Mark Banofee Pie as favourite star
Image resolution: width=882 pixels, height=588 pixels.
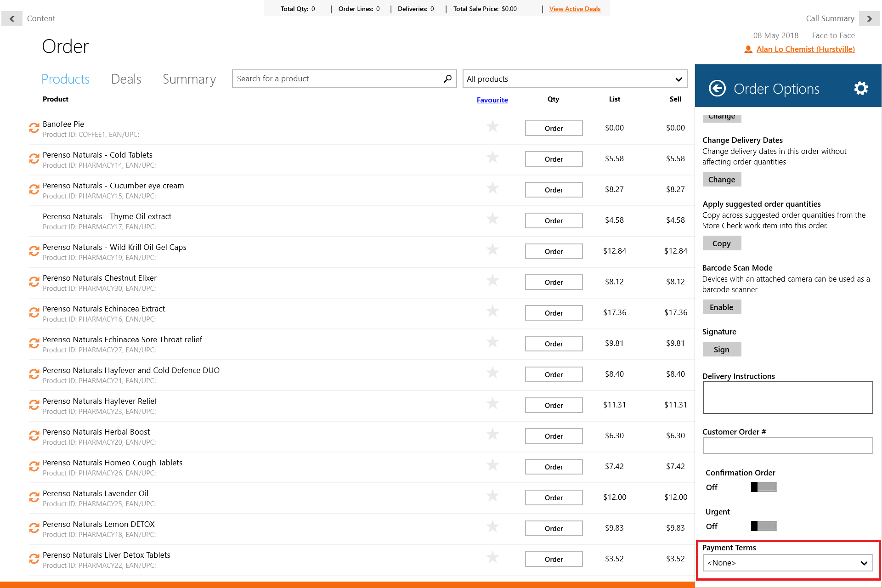click(x=492, y=127)
